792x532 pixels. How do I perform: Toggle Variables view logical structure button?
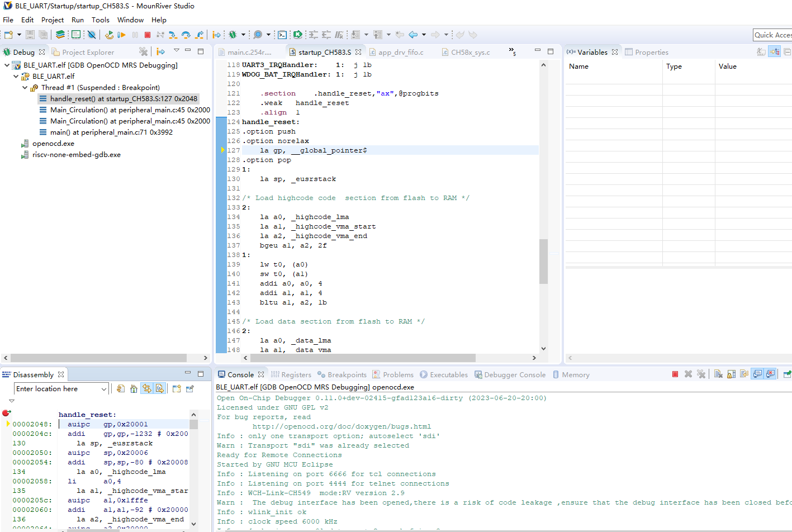point(775,51)
